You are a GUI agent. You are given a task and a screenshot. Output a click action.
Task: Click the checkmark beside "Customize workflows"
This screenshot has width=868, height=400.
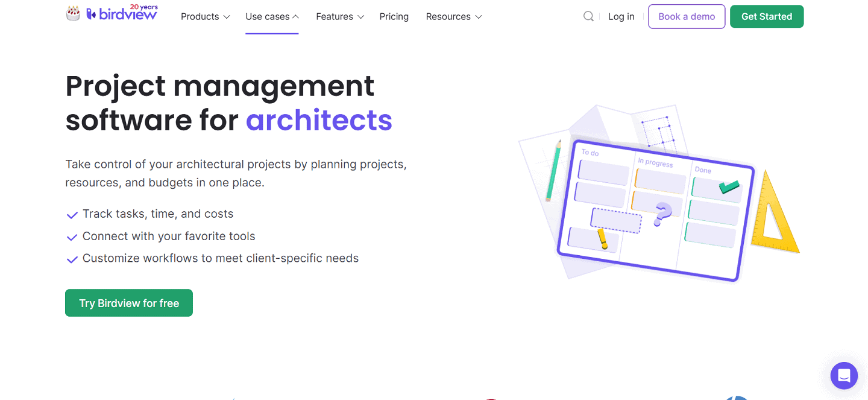pos(72,258)
